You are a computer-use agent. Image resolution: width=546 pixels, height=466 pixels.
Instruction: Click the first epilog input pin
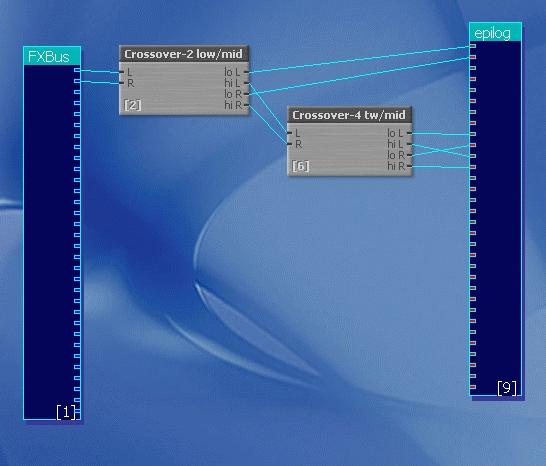coord(473,46)
